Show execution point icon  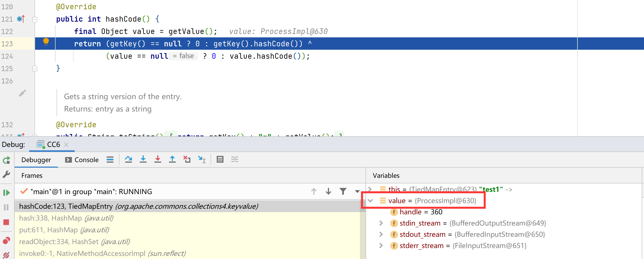click(x=110, y=160)
